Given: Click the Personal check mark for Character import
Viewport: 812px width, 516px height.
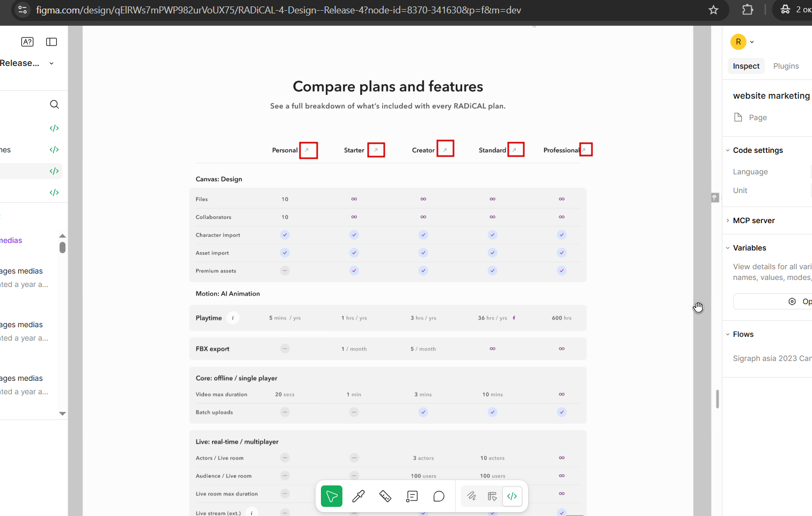Looking at the screenshot, I should pos(285,235).
